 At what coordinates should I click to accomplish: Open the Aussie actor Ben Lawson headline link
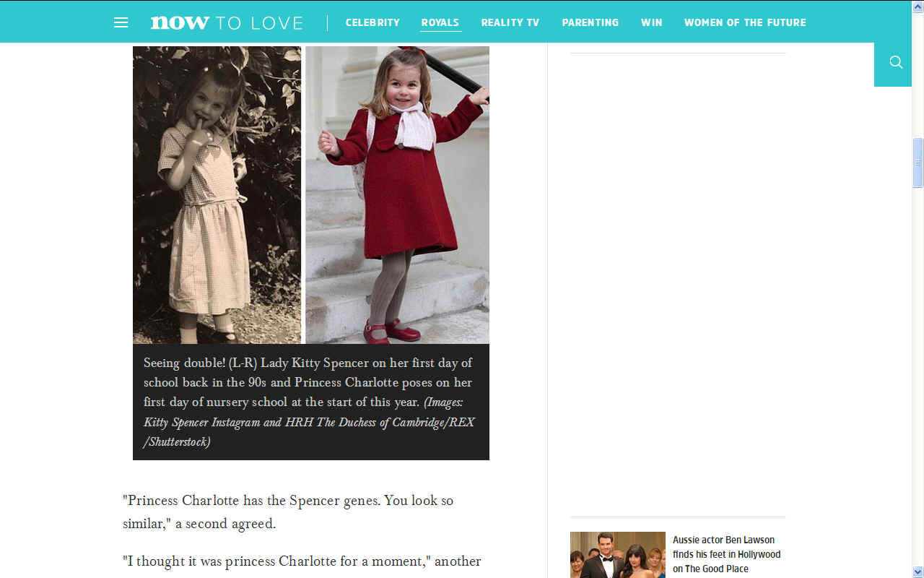point(726,554)
